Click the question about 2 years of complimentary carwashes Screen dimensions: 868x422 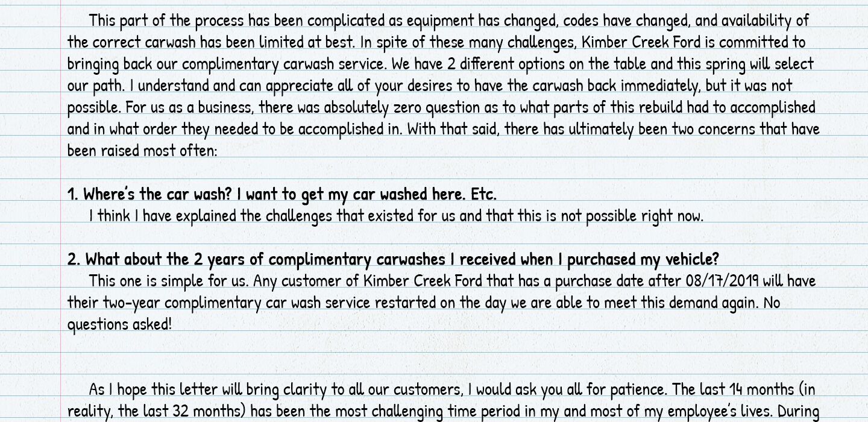pos(393,259)
